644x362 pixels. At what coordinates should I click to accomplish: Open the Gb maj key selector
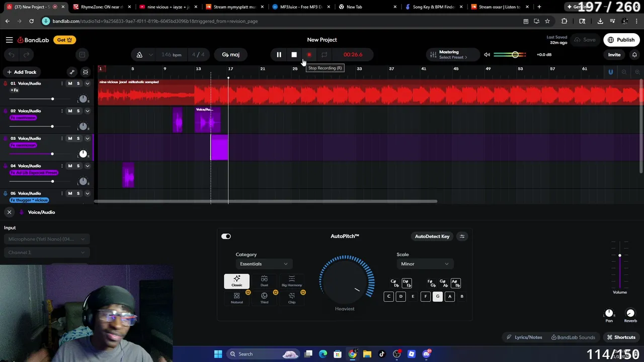point(231,54)
